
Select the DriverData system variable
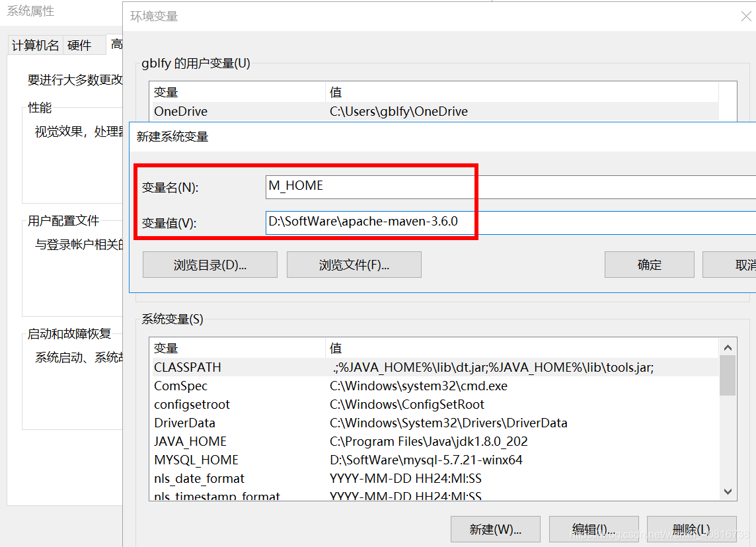[436, 423]
